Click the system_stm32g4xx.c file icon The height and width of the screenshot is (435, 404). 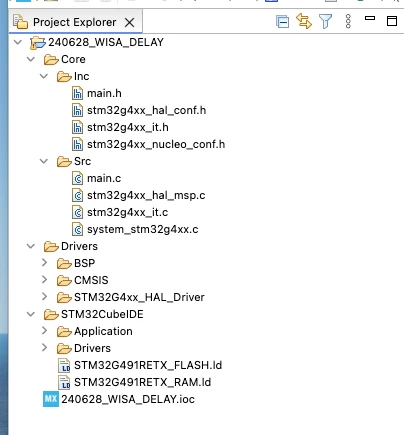[77, 229]
